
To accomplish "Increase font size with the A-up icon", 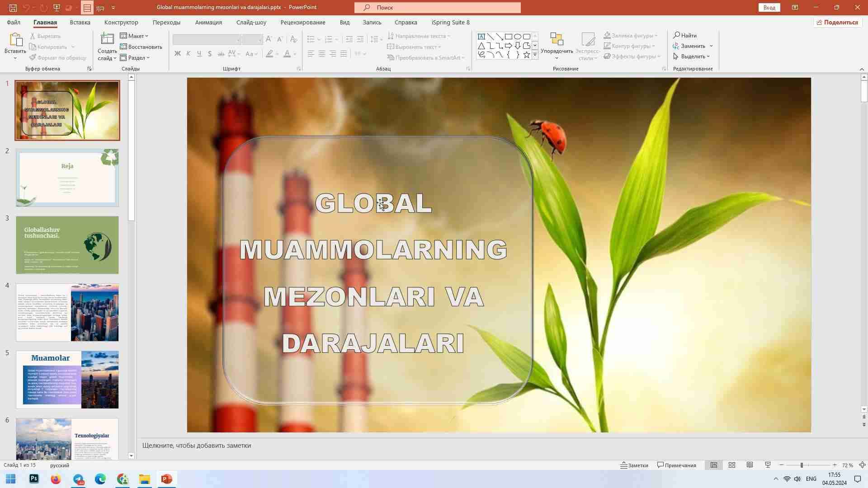I will coord(269,39).
